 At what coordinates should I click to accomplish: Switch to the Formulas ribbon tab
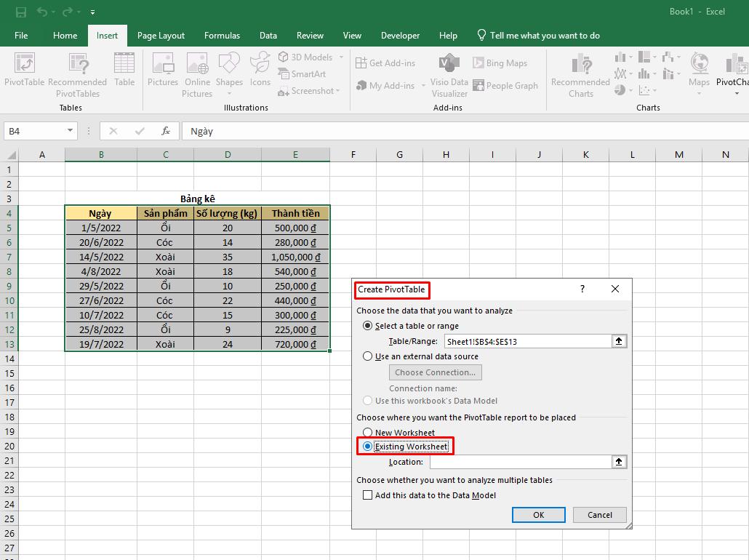click(x=222, y=35)
